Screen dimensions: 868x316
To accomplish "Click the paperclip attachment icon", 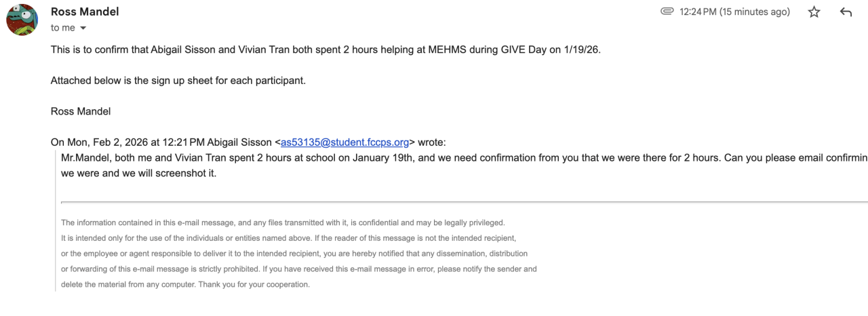I will [667, 12].
